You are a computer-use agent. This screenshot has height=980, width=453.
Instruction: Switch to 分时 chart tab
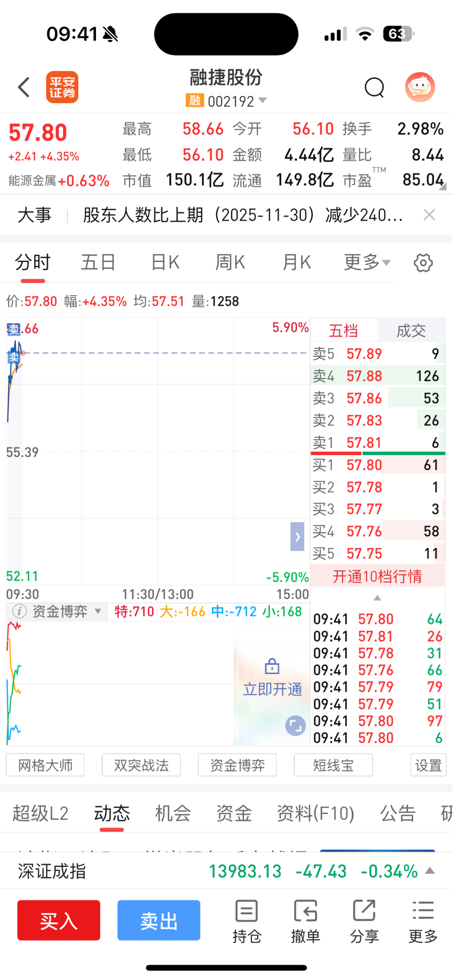coord(33,263)
